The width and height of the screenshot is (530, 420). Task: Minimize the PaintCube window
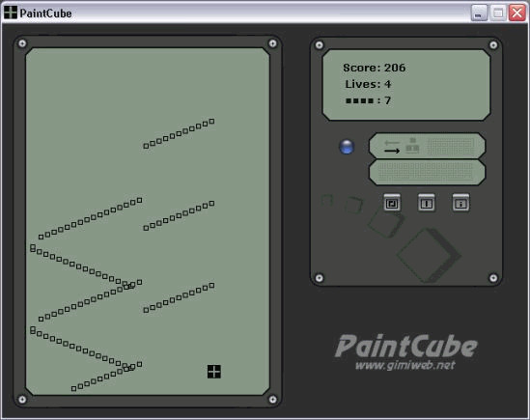pyautogui.click(x=479, y=14)
